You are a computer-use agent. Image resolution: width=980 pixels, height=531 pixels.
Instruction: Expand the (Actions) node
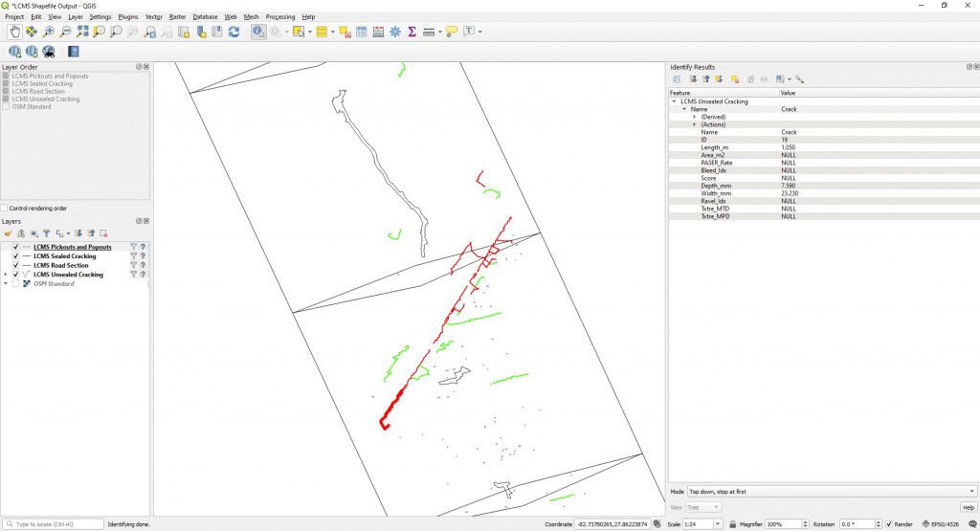tap(695, 124)
